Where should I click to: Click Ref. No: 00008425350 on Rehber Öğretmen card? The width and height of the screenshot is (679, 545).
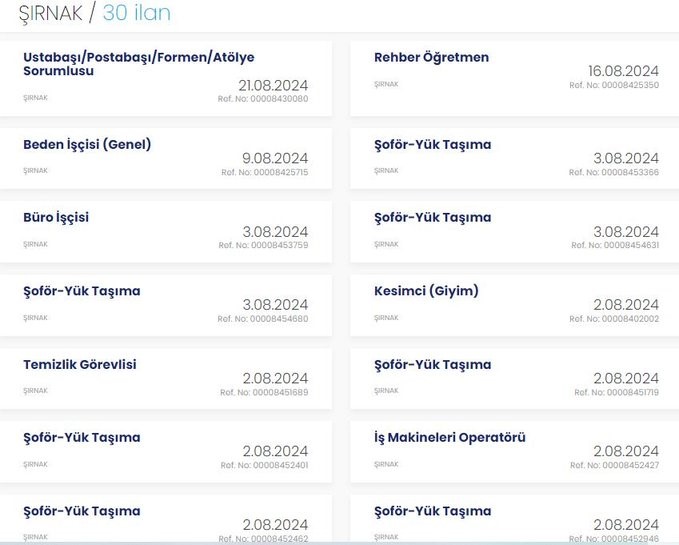point(614,85)
